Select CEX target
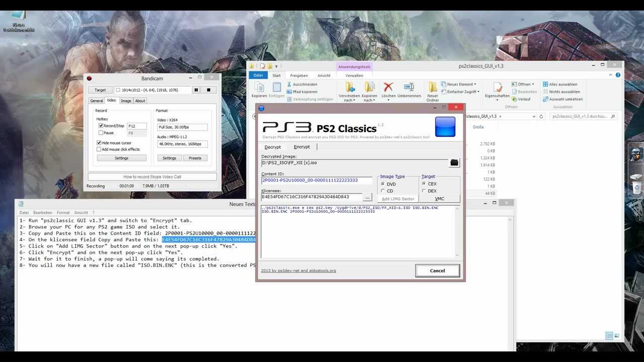 pos(424,184)
